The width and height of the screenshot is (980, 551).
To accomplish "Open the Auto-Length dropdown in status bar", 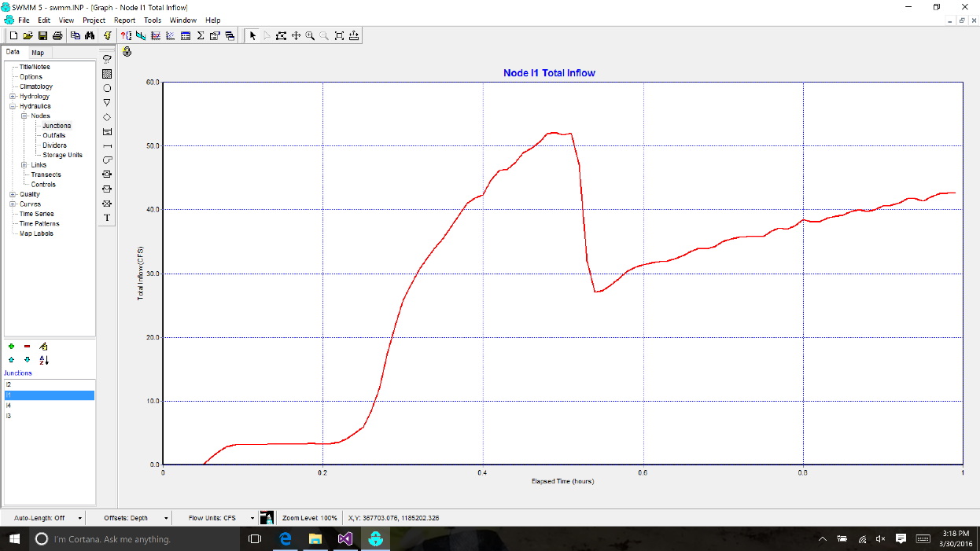I will point(80,519).
